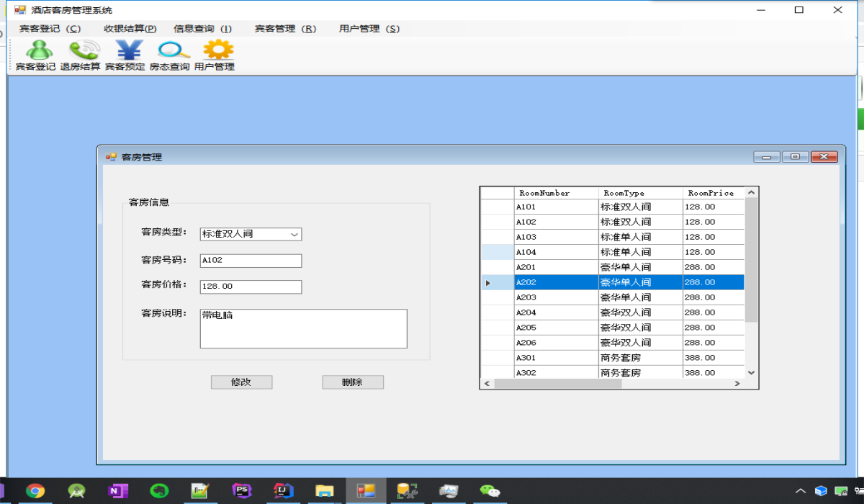Click the 删除 button
This screenshot has height=504, width=864.
click(x=353, y=382)
